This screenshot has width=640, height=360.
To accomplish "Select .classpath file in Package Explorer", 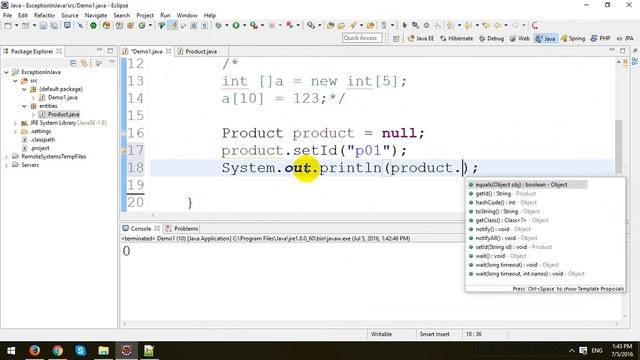I will click(x=42, y=140).
